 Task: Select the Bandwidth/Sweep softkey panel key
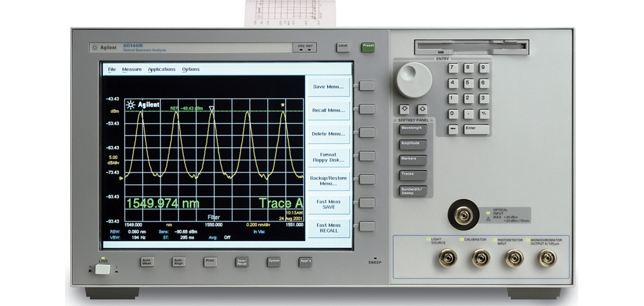[413, 191]
